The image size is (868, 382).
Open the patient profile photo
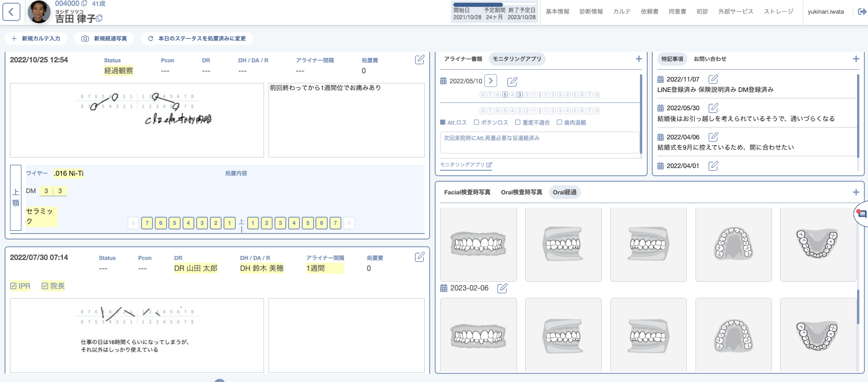[39, 12]
